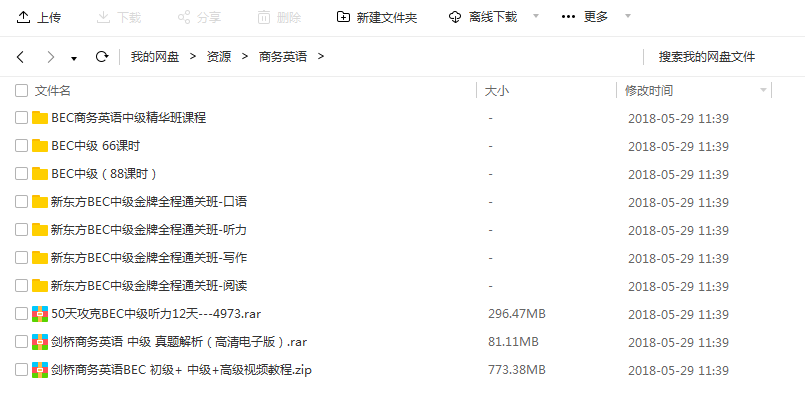
Task: Check the box for 初级+中级+高级视频教程.zip
Action: point(21,369)
